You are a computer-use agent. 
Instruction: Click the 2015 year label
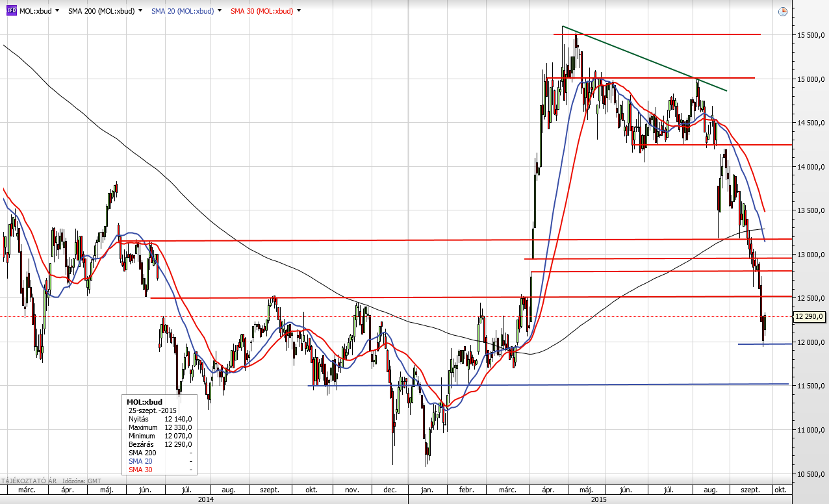point(600,499)
